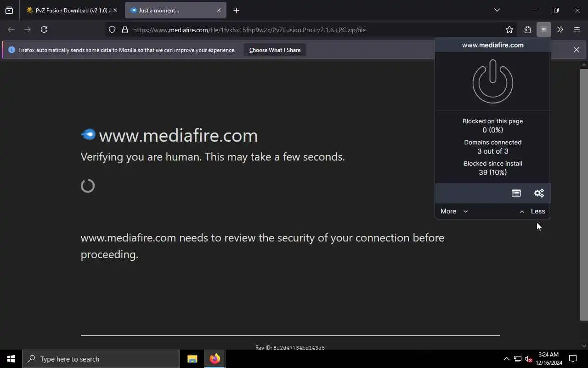Click the info icon in notification bar

pyautogui.click(x=11, y=50)
